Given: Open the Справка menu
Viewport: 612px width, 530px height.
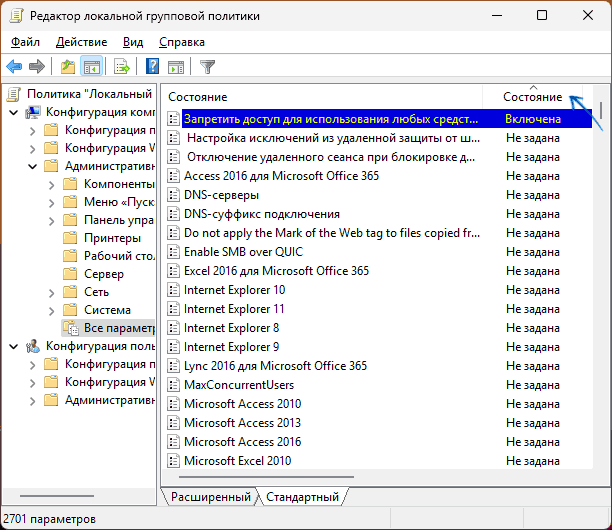Looking at the screenshot, I should pos(181,42).
